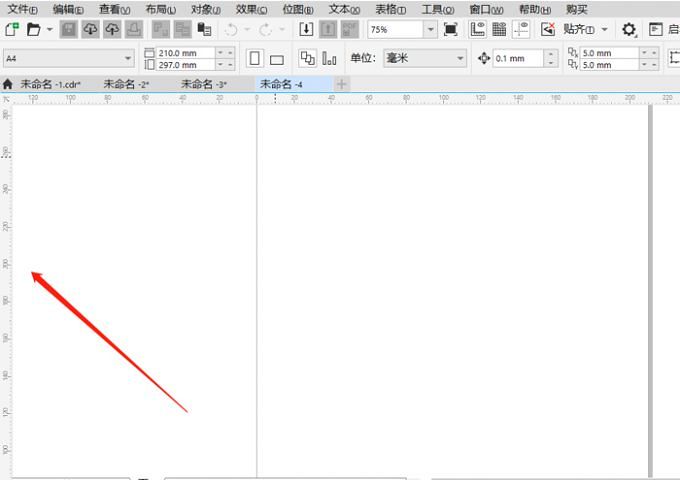Click the Home icon beside document tabs
Viewport: 680px width, 480px height.
(x=7, y=84)
